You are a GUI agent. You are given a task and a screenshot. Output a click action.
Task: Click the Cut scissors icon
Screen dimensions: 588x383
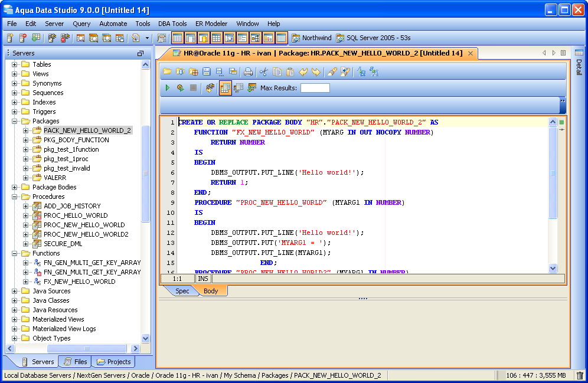[263, 71]
